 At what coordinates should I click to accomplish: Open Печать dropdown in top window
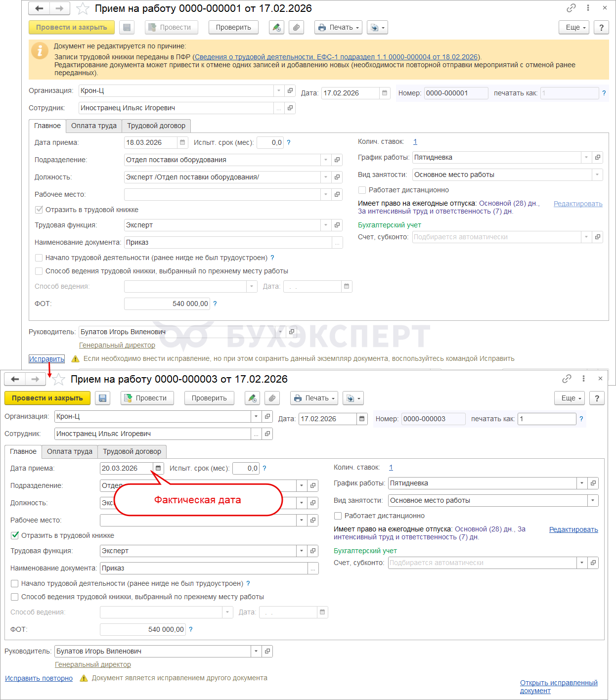338,27
